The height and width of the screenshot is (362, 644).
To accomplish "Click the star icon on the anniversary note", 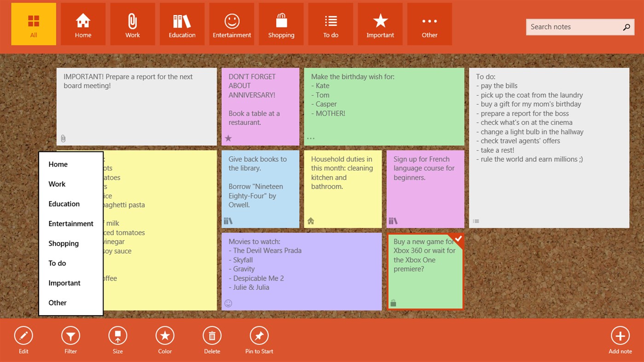I will [228, 138].
